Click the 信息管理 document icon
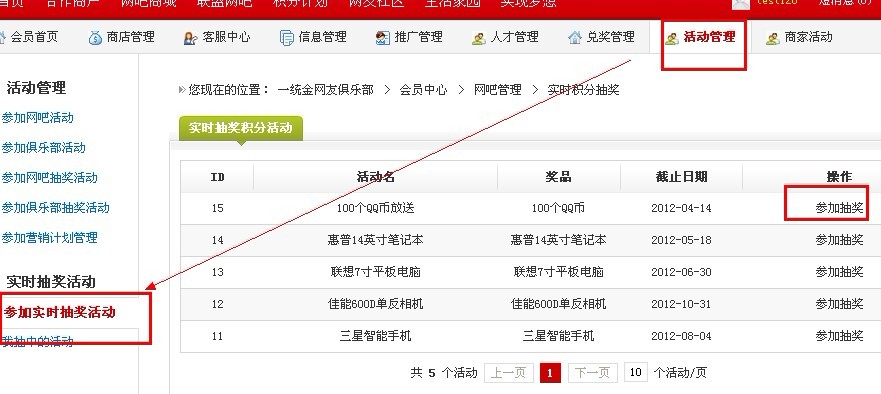 (287, 38)
